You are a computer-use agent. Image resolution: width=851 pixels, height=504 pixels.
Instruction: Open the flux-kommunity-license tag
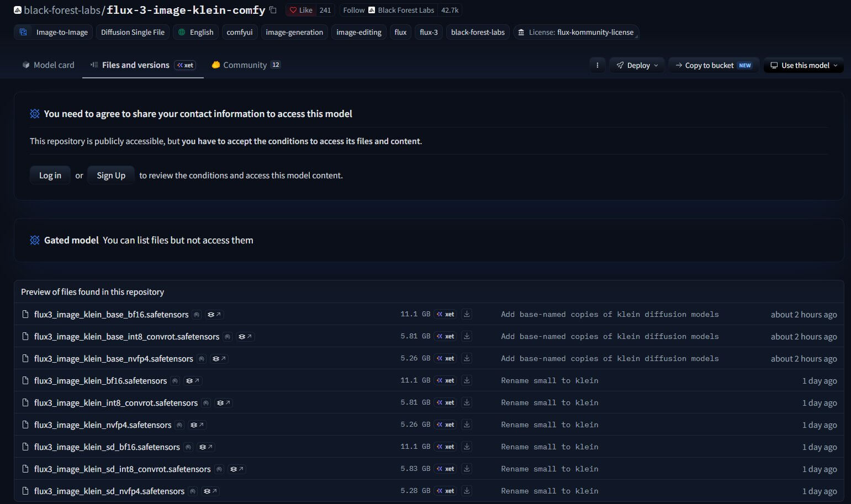pyautogui.click(x=576, y=32)
